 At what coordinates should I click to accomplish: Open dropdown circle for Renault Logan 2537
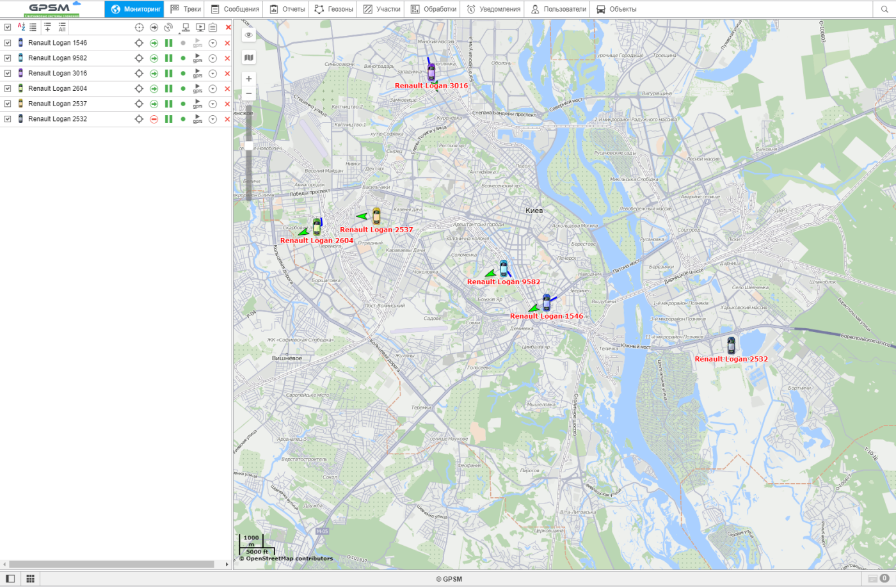click(x=212, y=104)
